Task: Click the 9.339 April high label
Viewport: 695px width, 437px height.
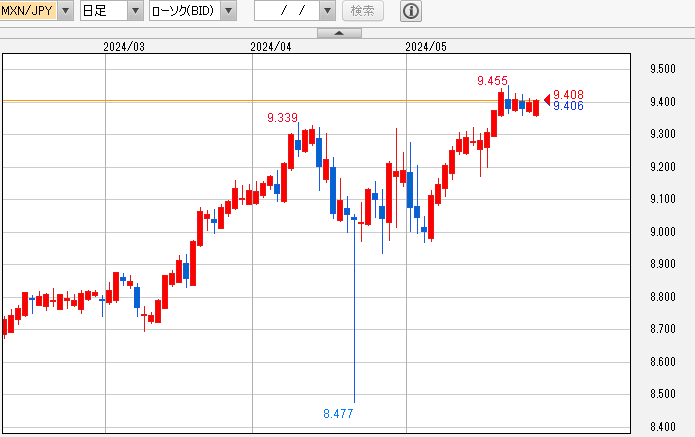Action: click(282, 118)
